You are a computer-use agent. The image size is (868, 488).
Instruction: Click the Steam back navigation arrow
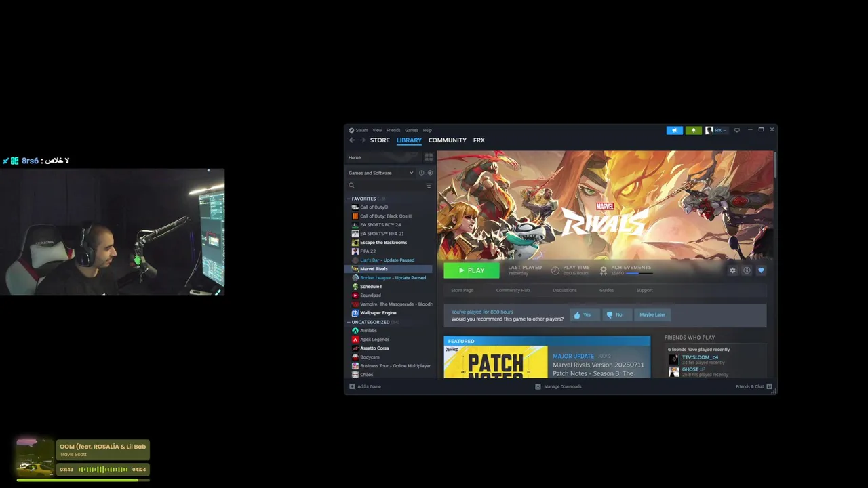[x=352, y=140]
